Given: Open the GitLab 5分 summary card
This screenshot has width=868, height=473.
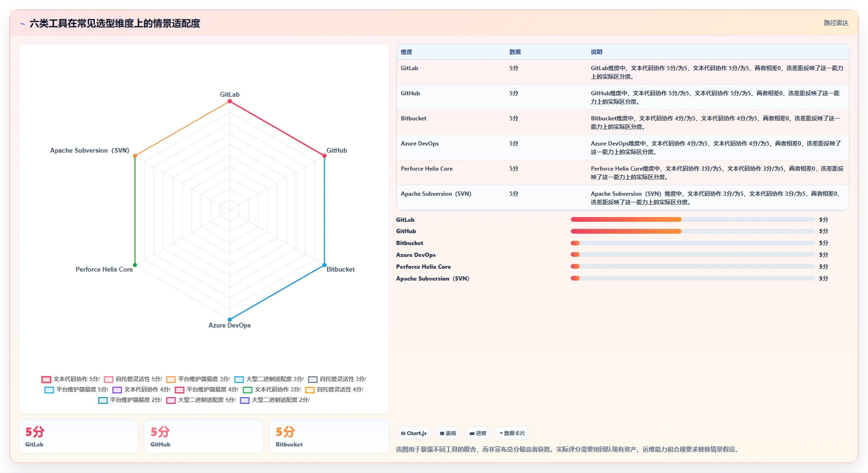Looking at the screenshot, I should click(x=79, y=437).
